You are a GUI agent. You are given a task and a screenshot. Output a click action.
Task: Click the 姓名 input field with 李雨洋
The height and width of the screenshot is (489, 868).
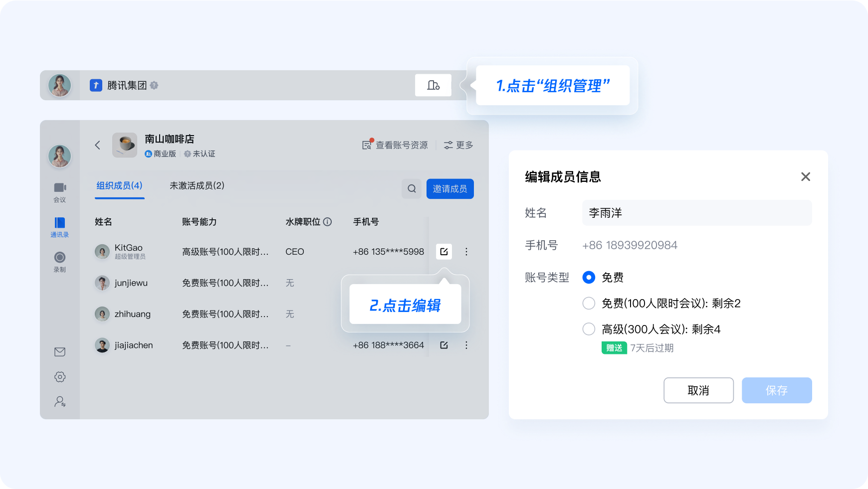(x=696, y=213)
